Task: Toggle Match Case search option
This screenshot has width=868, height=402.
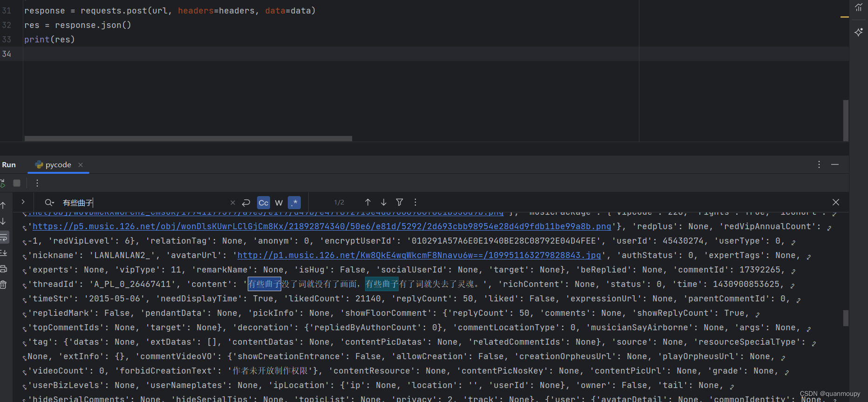Action: 264,203
